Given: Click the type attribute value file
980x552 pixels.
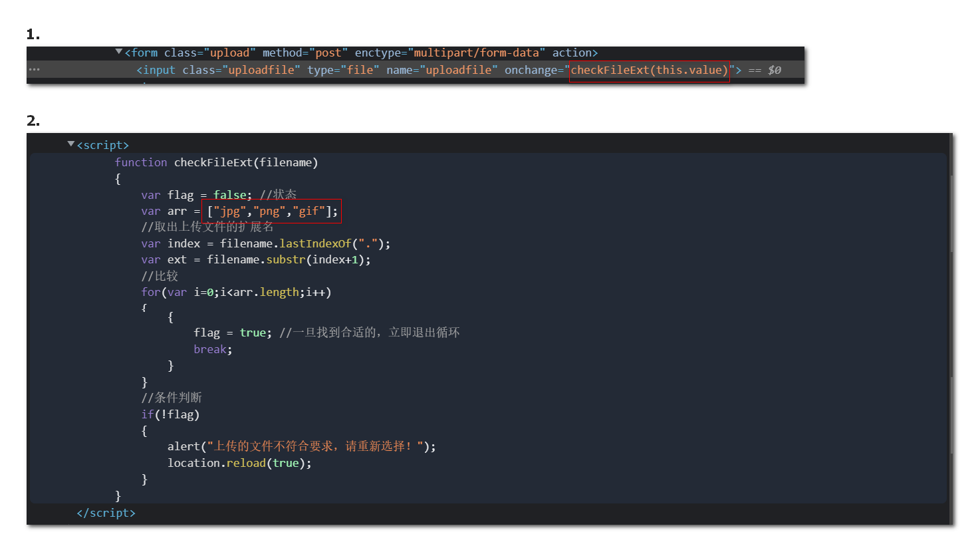Looking at the screenshot, I should tap(360, 70).
